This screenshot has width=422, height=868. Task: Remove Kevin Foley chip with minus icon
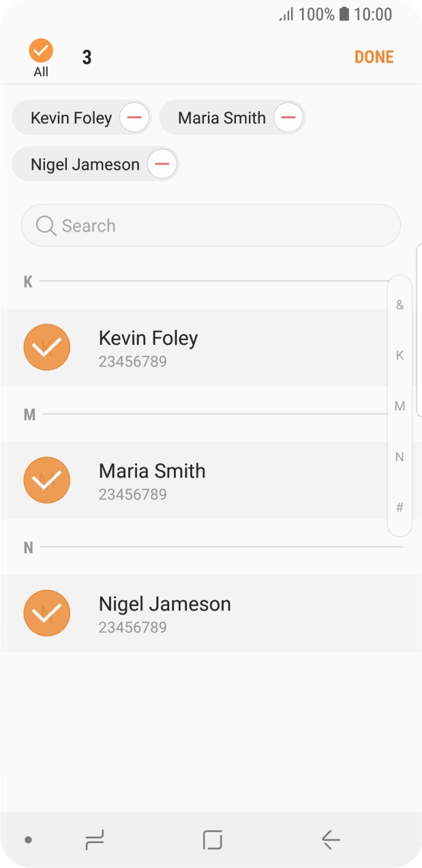click(x=135, y=118)
